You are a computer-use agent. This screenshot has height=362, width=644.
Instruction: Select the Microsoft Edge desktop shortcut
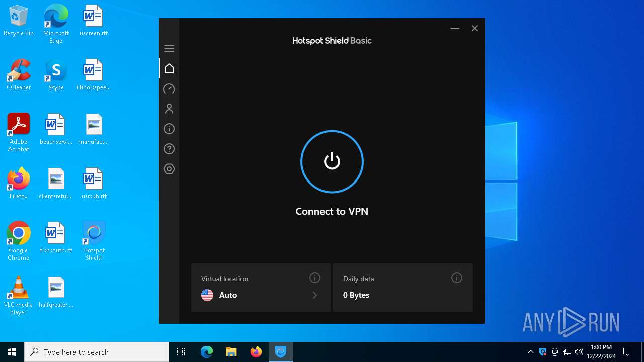click(56, 24)
